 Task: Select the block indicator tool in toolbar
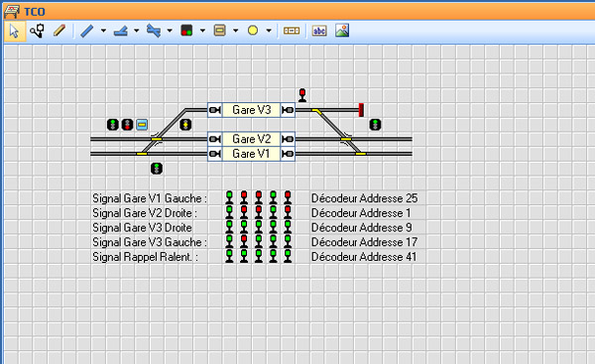click(292, 31)
